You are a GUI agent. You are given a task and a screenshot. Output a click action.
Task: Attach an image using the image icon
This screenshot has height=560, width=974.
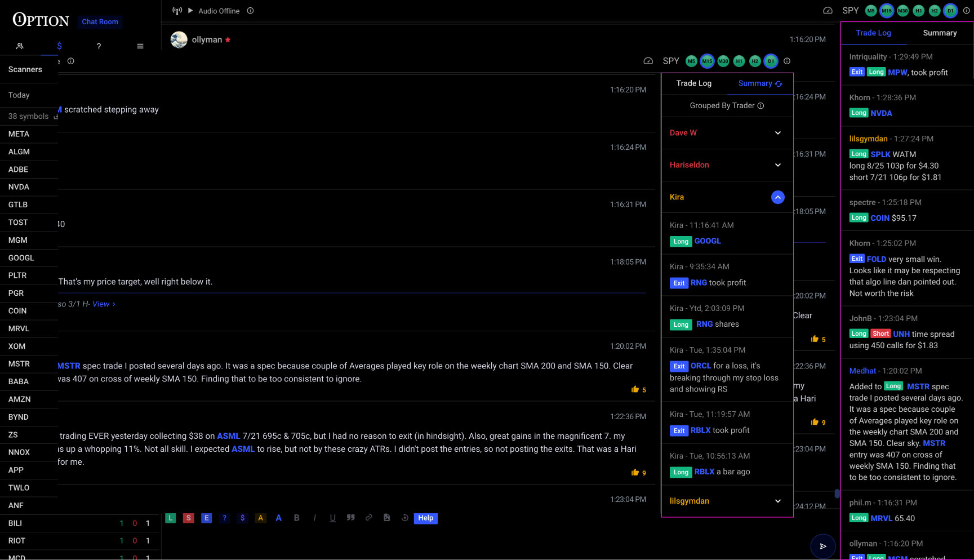pos(387,518)
